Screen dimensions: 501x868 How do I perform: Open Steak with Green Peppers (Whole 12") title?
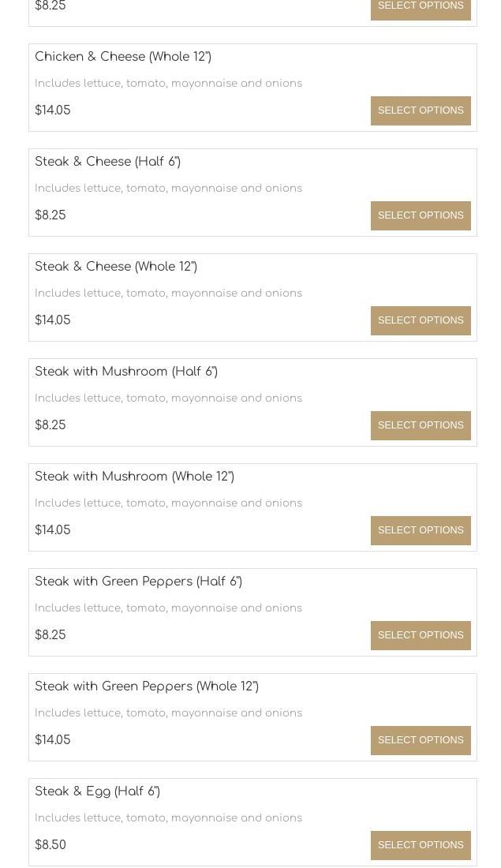point(147,687)
